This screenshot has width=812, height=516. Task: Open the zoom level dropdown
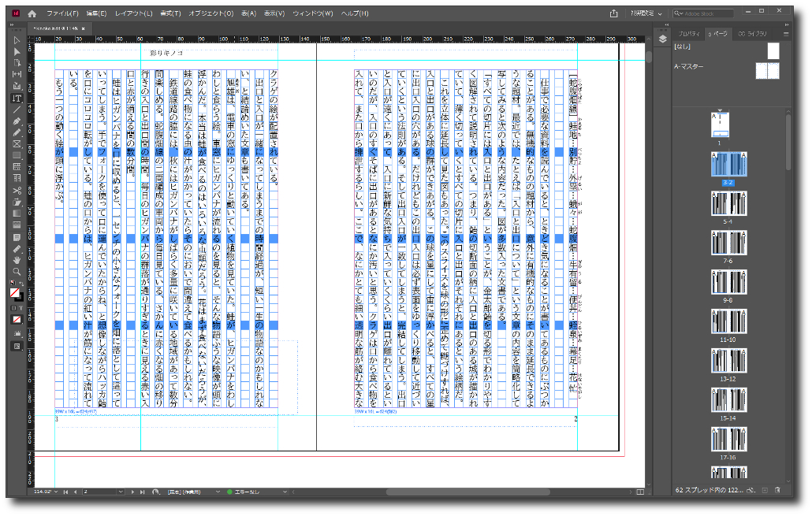pos(56,492)
